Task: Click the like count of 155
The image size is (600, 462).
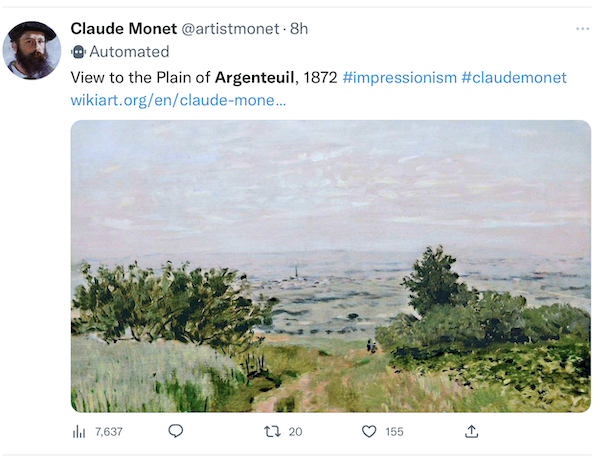Action: [394, 431]
